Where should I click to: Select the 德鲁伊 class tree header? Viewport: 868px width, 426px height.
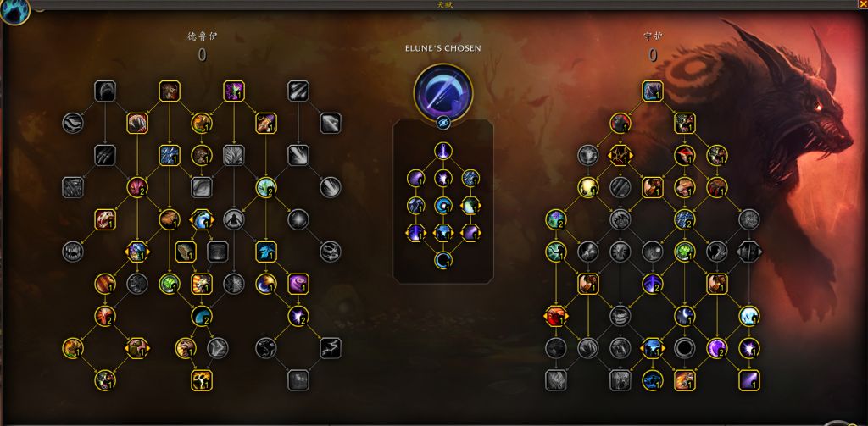pyautogui.click(x=202, y=36)
